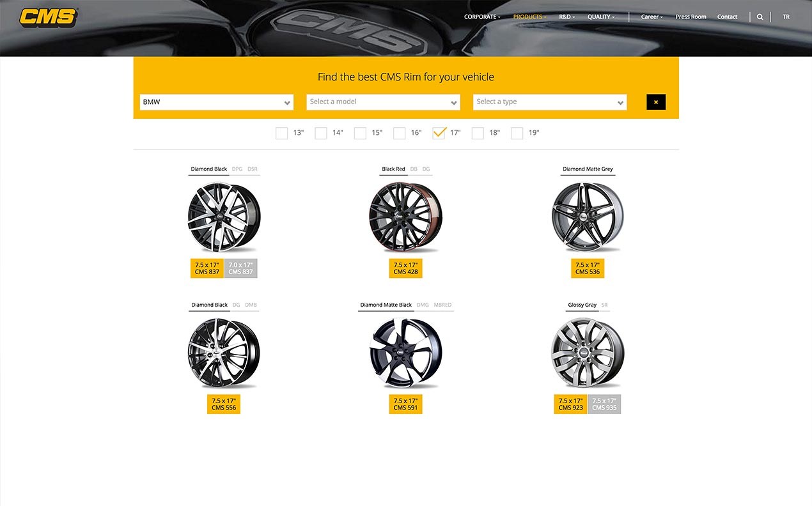Viewport: 812px width, 506px height.
Task: Select DG variant for CMS 556
Action: (x=236, y=305)
